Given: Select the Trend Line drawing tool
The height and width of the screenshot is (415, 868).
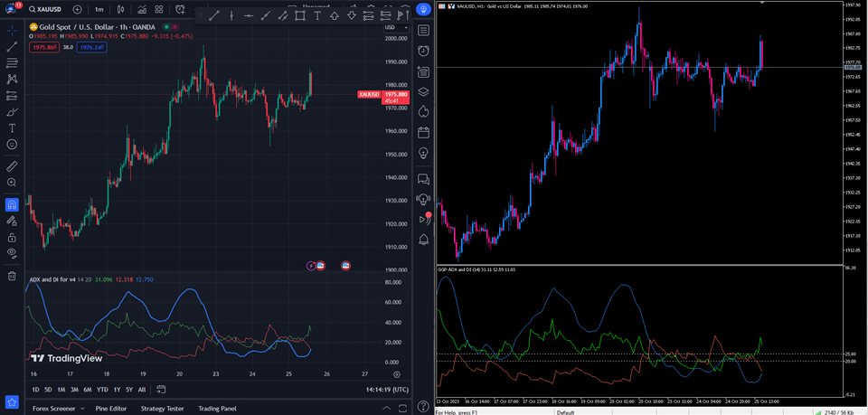Looking at the screenshot, I should (x=12, y=46).
